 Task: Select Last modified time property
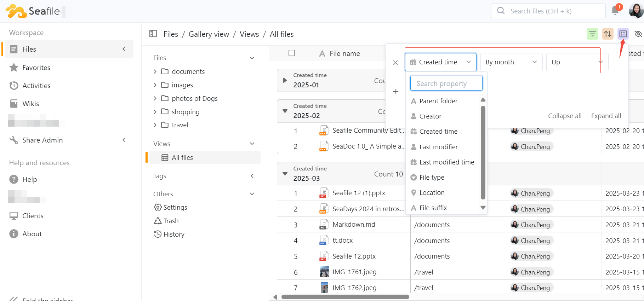click(x=446, y=162)
